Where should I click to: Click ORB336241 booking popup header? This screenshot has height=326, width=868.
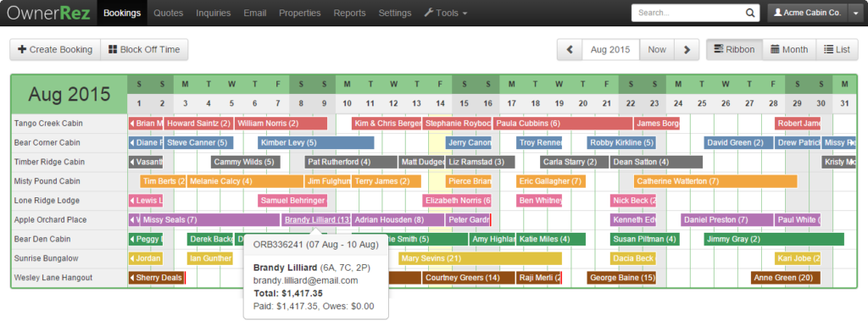tap(315, 244)
